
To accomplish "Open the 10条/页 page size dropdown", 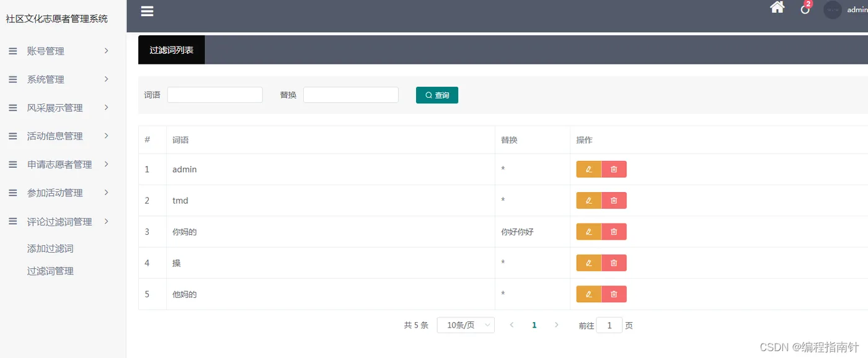I will pyautogui.click(x=466, y=325).
